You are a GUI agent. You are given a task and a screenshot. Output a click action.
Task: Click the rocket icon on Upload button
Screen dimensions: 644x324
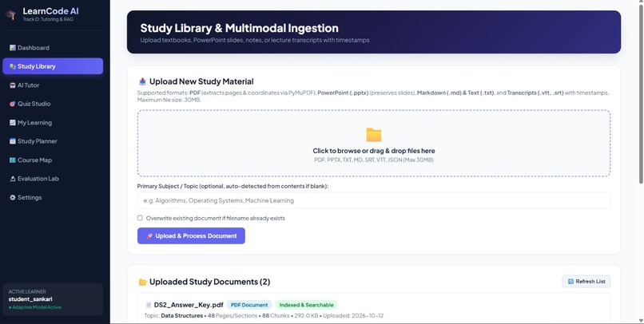[x=149, y=236]
